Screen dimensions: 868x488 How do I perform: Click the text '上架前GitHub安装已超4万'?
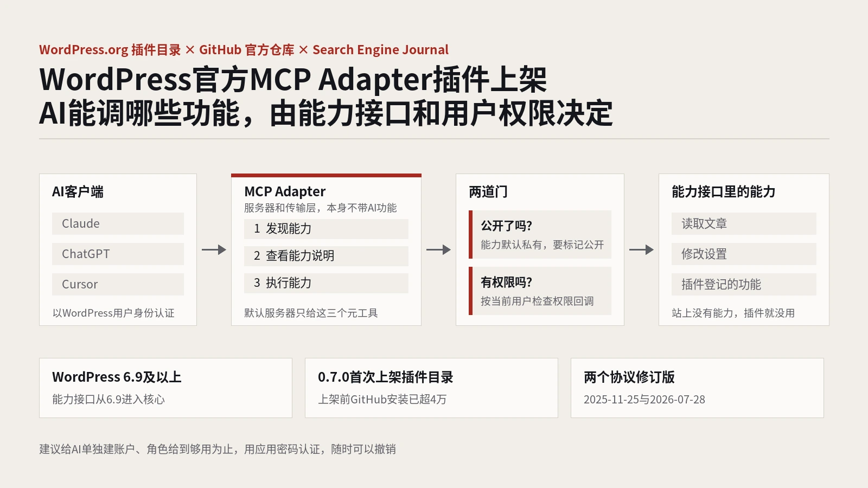pyautogui.click(x=382, y=400)
